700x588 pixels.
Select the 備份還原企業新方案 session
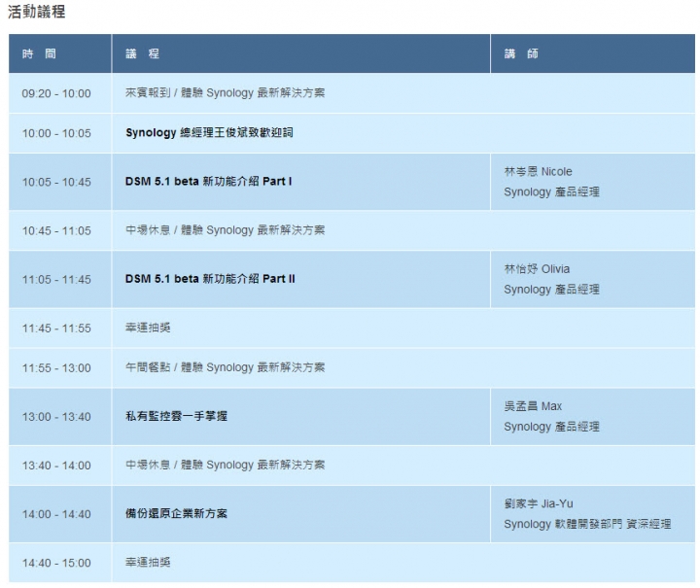(176, 513)
